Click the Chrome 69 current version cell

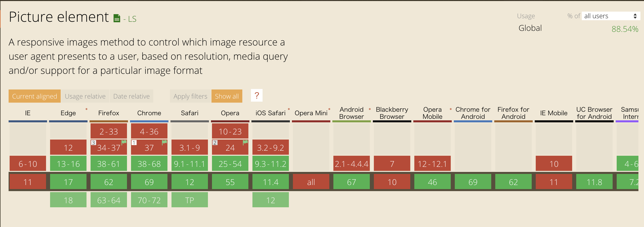(149, 182)
